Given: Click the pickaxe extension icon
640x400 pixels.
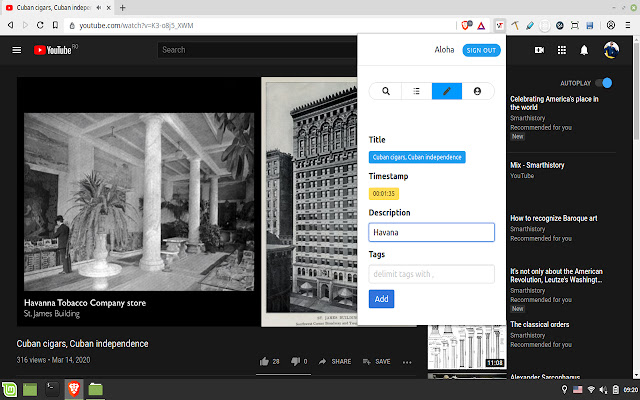Looking at the screenshot, I should click(x=515, y=26).
